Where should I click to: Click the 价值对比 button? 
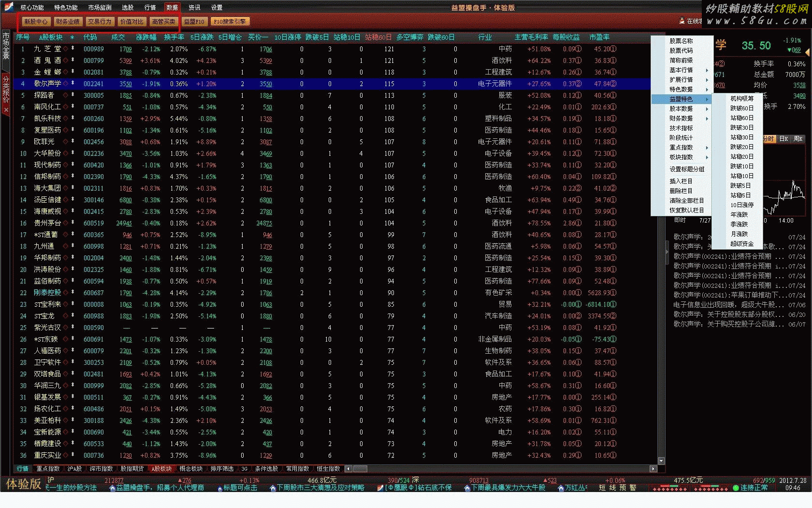coord(131,21)
